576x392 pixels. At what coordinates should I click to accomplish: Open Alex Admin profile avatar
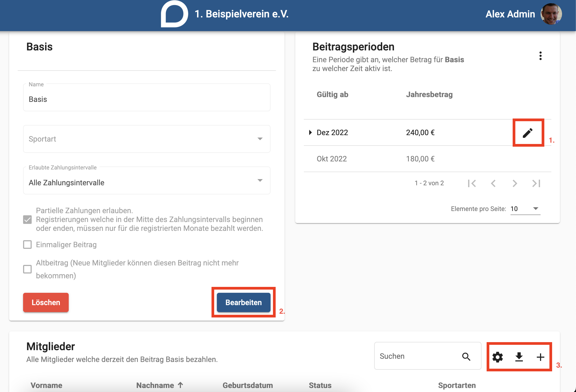pos(551,14)
